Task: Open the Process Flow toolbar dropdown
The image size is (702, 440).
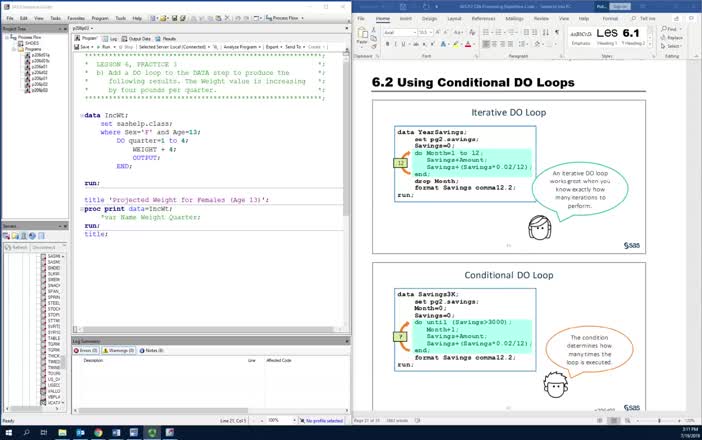Action: tap(302, 18)
